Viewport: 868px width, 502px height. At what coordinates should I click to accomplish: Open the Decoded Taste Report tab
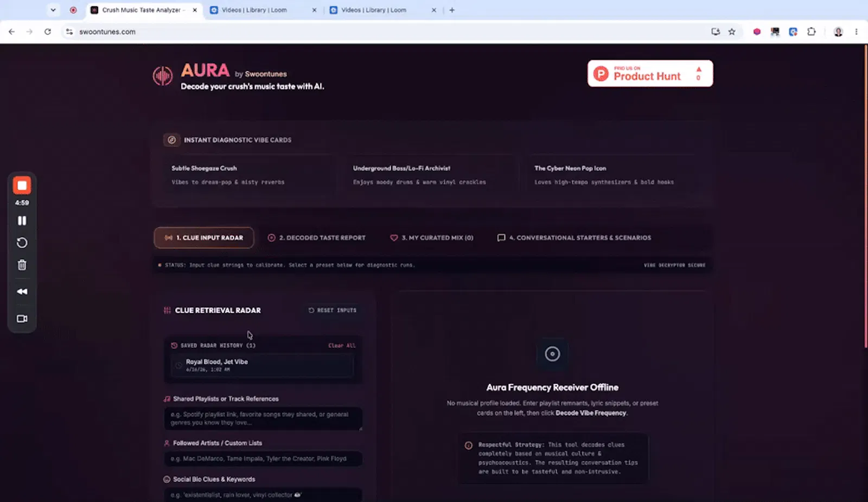(x=317, y=238)
